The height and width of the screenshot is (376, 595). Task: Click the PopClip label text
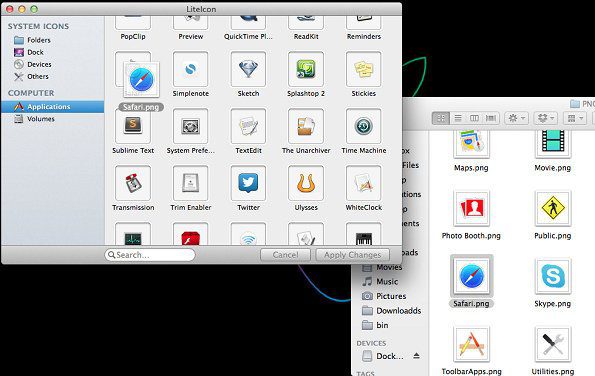click(x=133, y=36)
